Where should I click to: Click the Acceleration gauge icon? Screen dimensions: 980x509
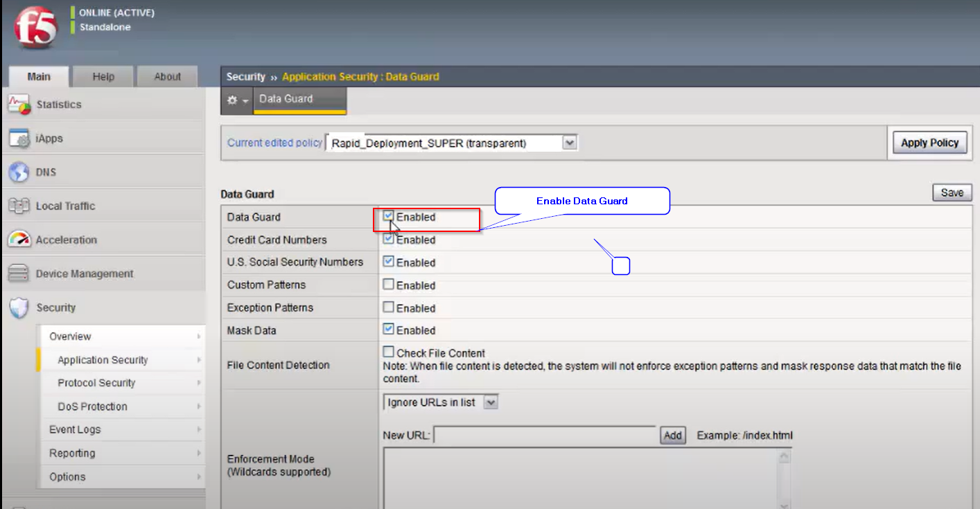(19, 240)
